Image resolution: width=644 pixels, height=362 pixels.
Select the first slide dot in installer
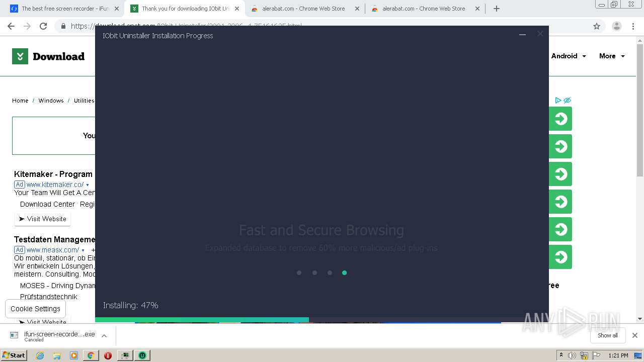(299, 273)
